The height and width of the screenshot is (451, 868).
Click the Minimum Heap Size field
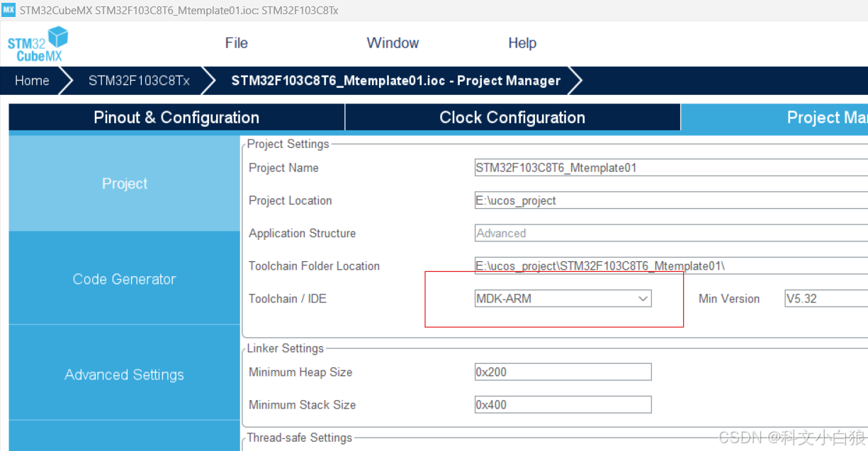click(563, 372)
